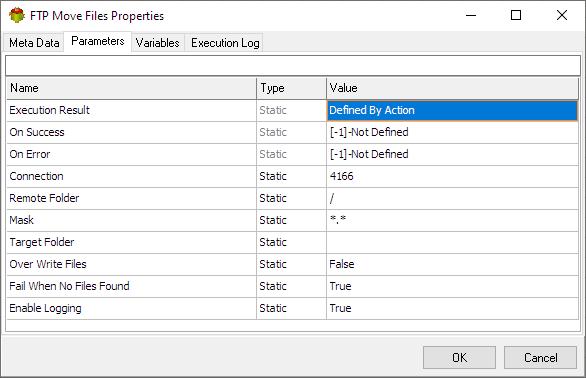
Task: Click the Value column header
Action: point(452,88)
